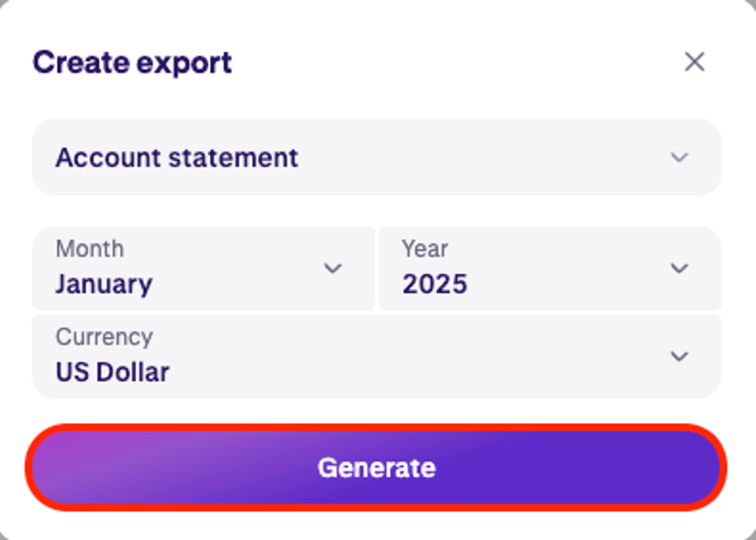Select the January month value
This screenshot has height=540, width=756.
click(x=104, y=285)
